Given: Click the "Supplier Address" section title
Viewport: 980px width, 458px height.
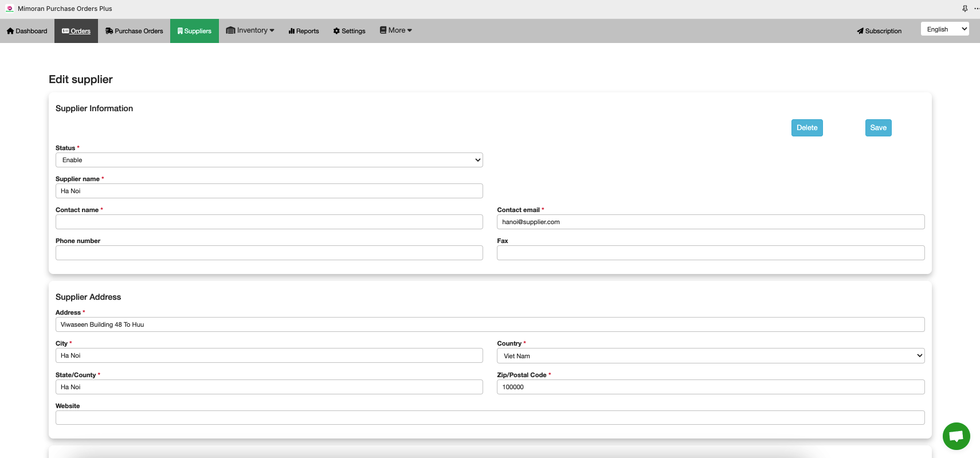Looking at the screenshot, I should tap(88, 297).
